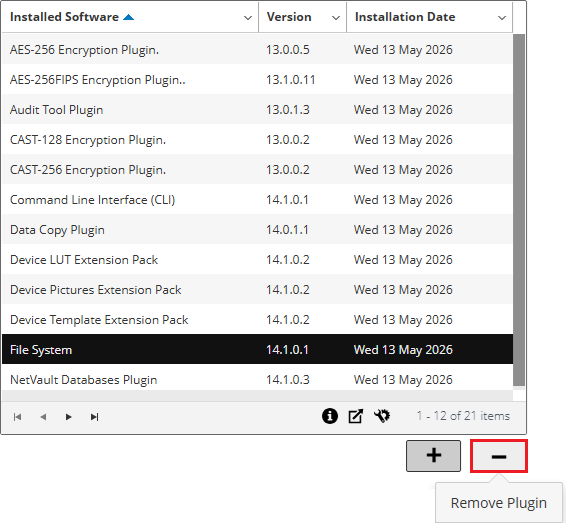Click version 14.0.1.1 cell
This screenshot has width=566, height=526.
click(x=287, y=229)
